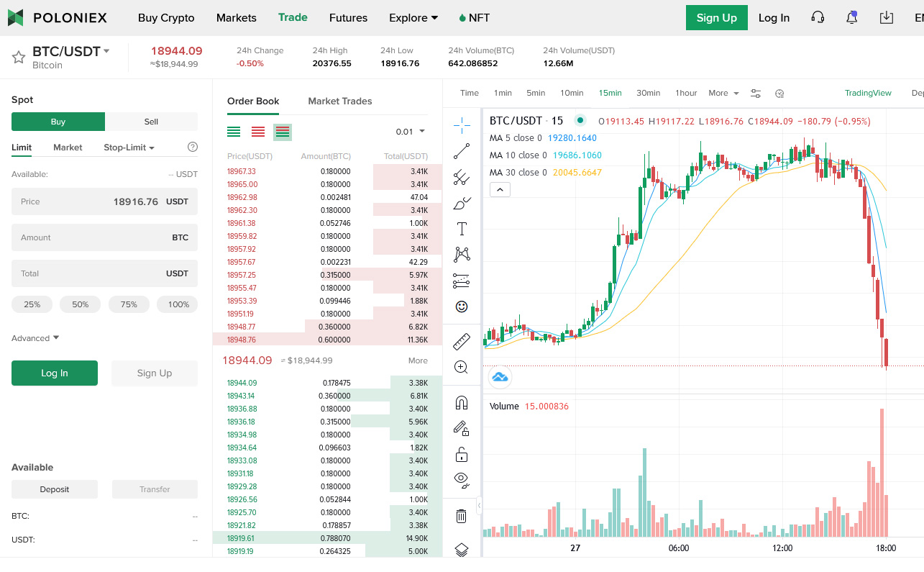
Task: Click the Total USDT input field
Action: pos(104,273)
